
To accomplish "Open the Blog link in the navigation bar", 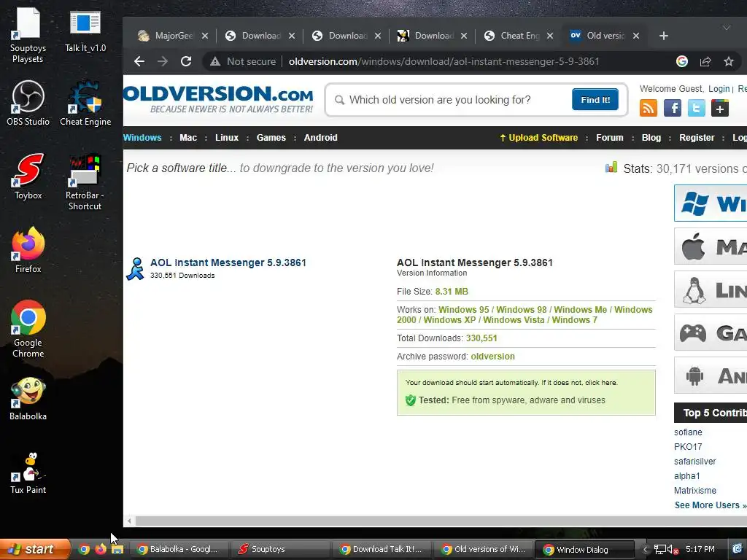I will pyautogui.click(x=651, y=138).
